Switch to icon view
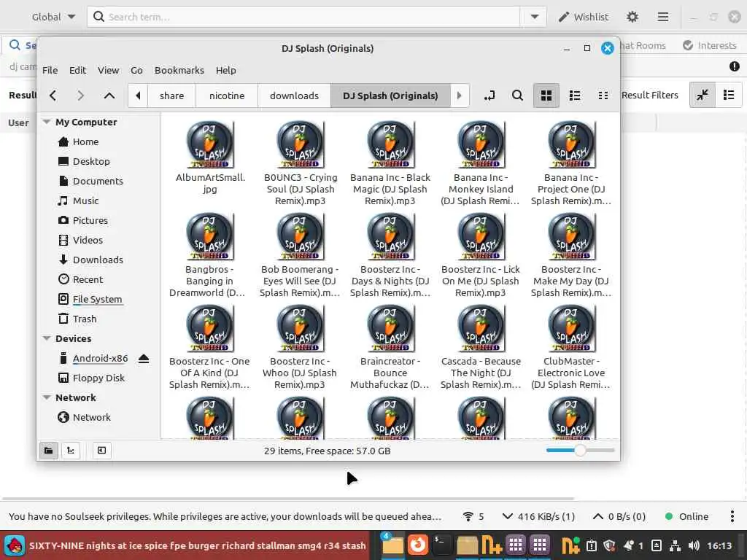This screenshot has height=560, width=747. [x=546, y=96]
